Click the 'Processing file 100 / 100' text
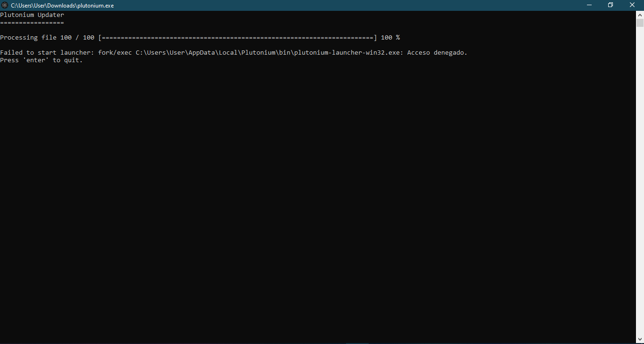This screenshot has height=344, width=644. click(47, 38)
